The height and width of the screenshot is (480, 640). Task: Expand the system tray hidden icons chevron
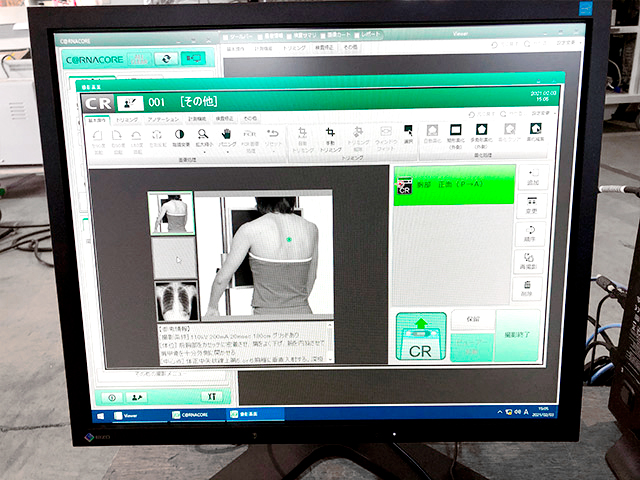tap(500, 412)
